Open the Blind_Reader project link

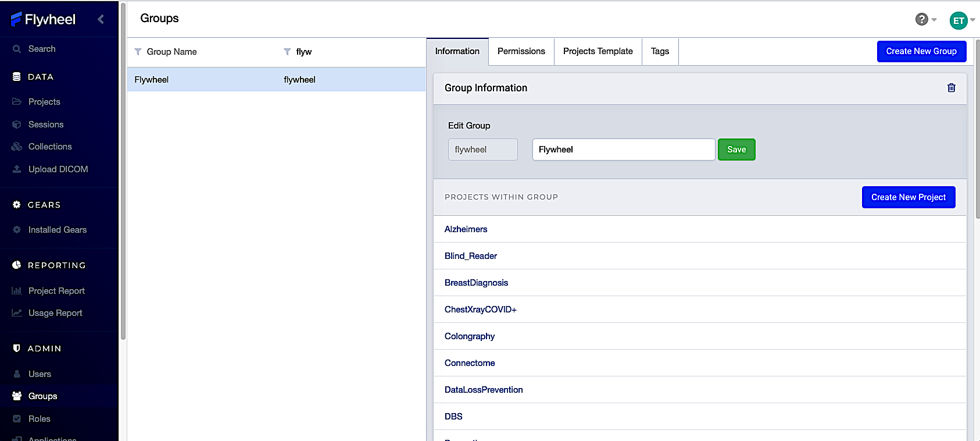(471, 256)
